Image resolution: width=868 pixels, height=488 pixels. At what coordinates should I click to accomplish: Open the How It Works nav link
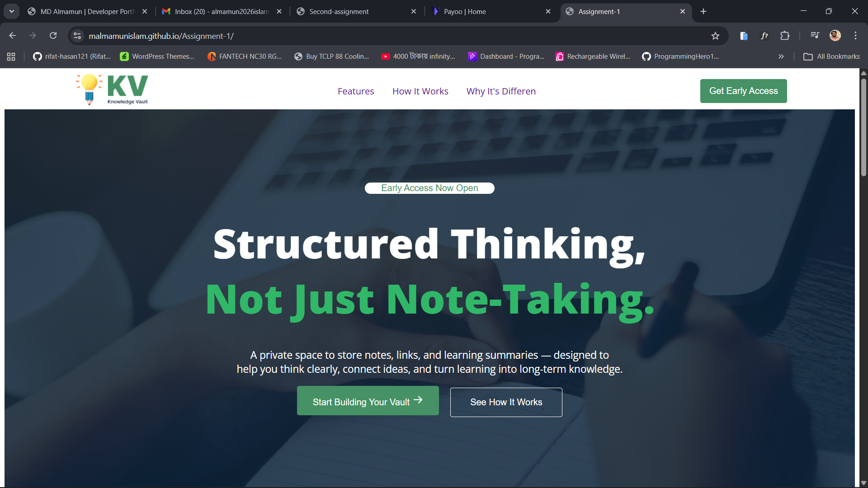click(x=420, y=91)
